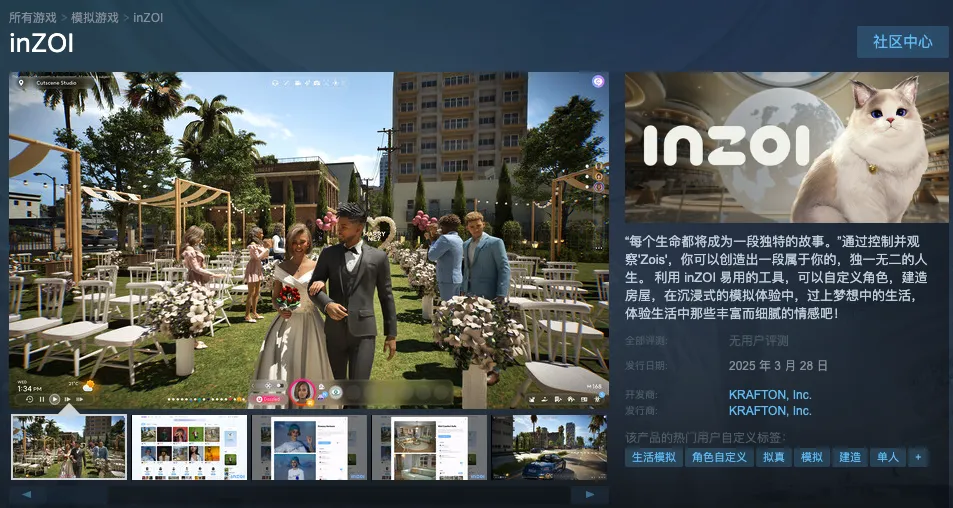
Task: Click the 无用户评测 review text
Action: (759, 341)
